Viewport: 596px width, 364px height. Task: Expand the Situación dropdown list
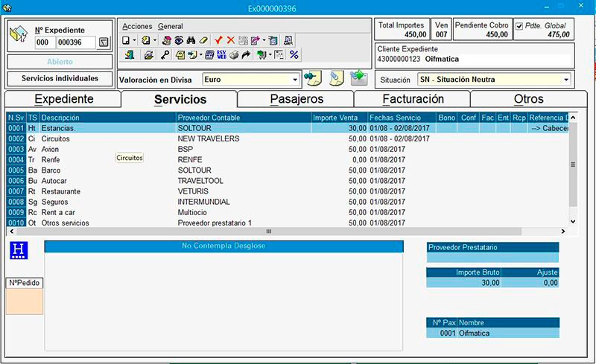coord(566,80)
